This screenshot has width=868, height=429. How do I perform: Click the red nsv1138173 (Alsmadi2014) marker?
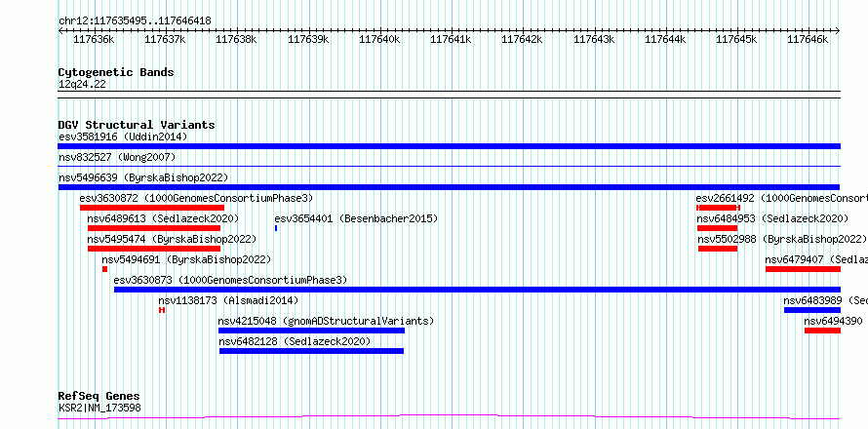pos(162,310)
